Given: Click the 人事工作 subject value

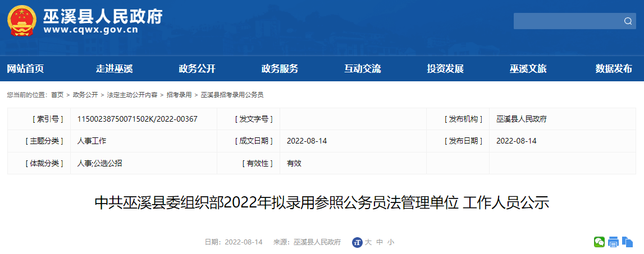Looking at the screenshot, I should click(92, 141).
